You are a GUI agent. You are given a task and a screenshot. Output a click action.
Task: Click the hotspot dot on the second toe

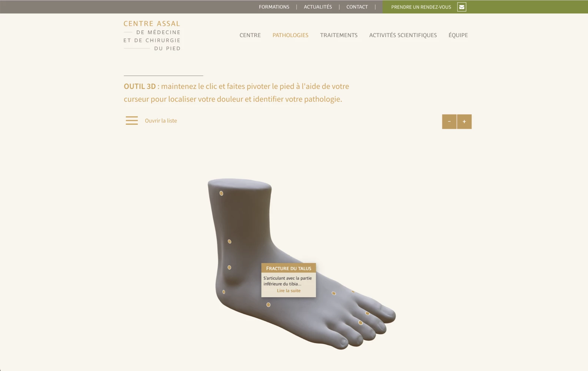point(368,313)
